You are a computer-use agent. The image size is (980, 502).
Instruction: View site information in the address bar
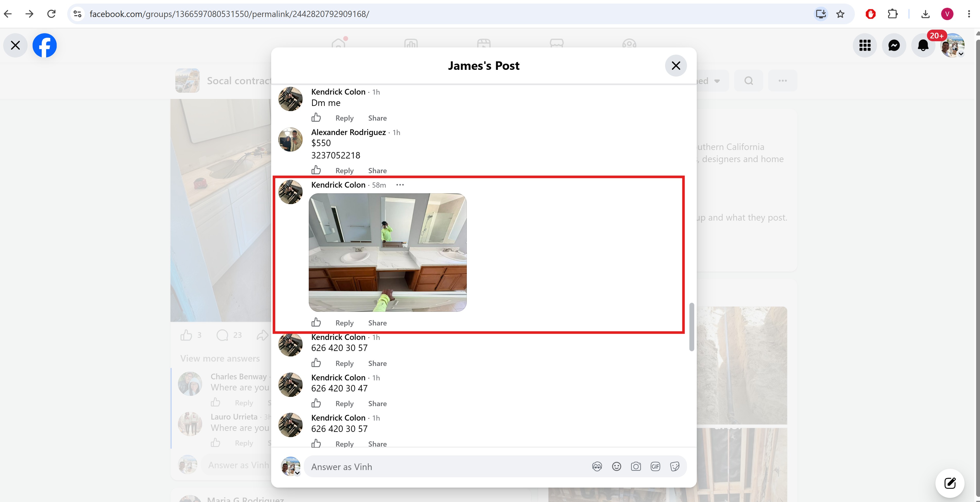78,14
